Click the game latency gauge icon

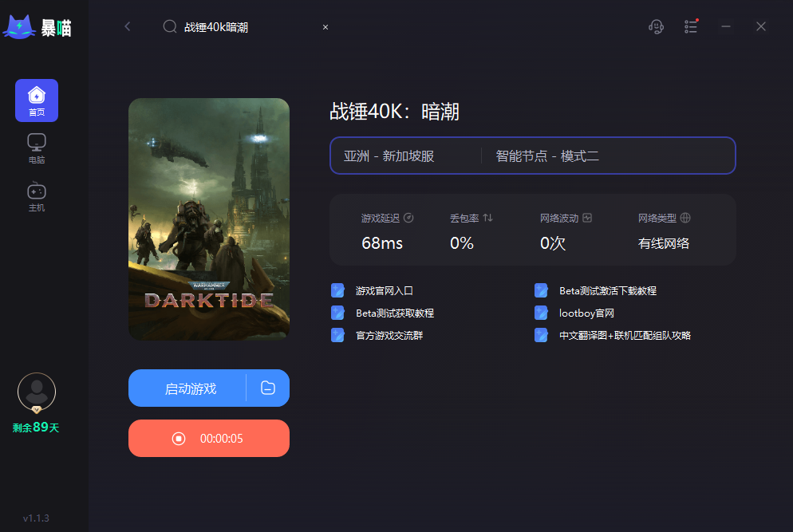[x=408, y=217]
